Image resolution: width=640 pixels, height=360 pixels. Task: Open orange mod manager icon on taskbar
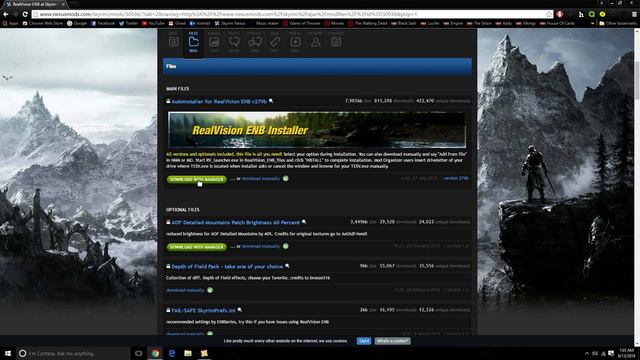pos(204,353)
